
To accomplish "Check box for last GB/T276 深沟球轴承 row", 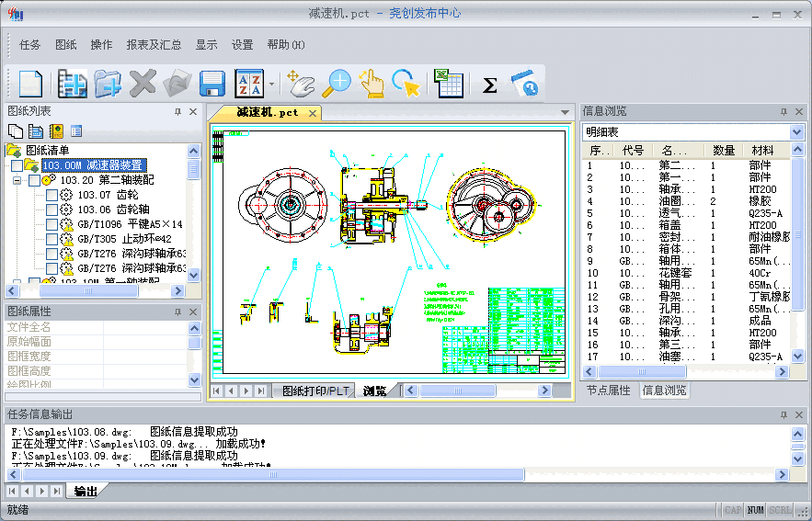I will [x=51, y=268].
